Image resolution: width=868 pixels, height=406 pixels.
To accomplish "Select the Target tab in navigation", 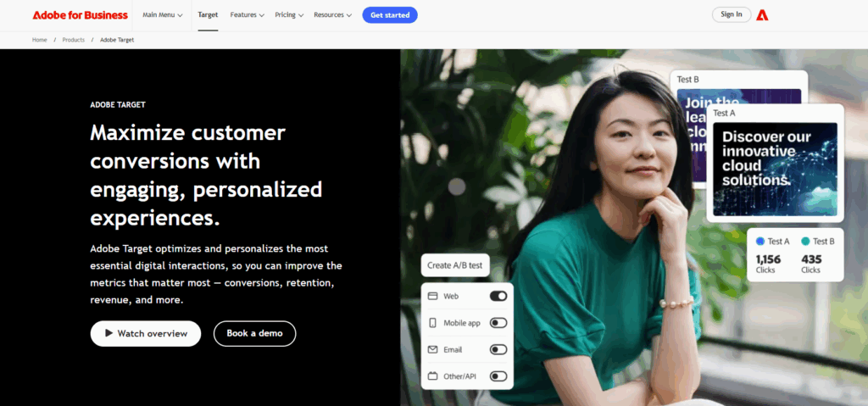I will [x=208, y=15].
